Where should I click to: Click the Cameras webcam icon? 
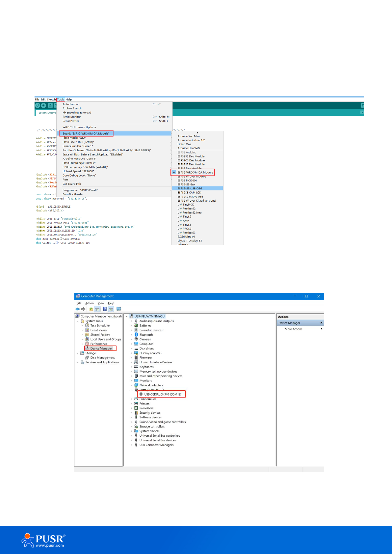click(x=136, y=339)
